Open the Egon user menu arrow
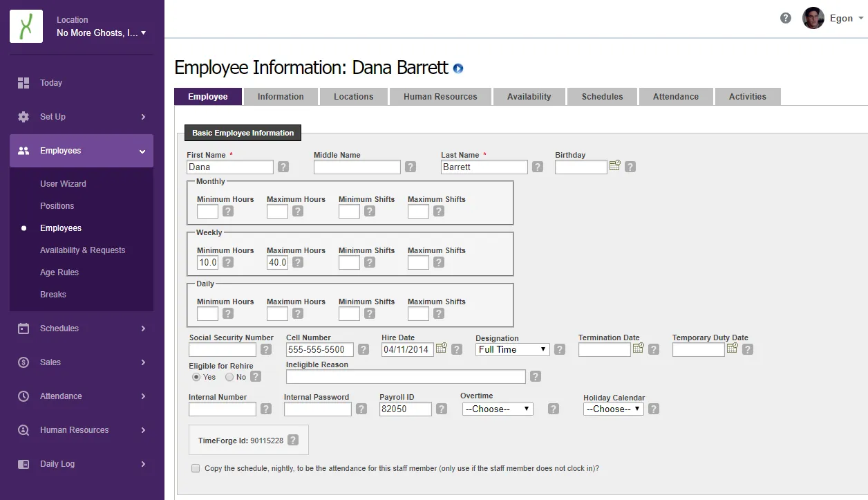The image size is (868, 500). (861, 19)
